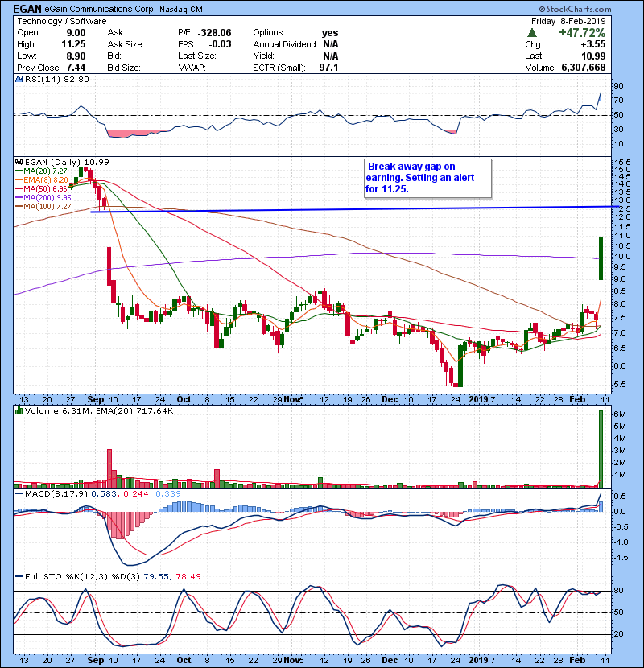This screenshot has width=644, height=668.
Task: Click the date Friday 8-Feb-2019
Action: tap(568, 21)
